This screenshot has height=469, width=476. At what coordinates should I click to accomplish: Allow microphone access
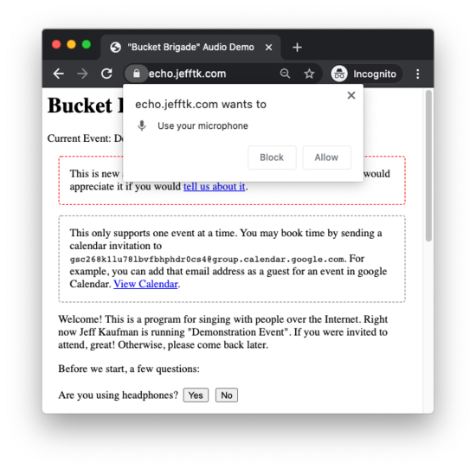326,157
